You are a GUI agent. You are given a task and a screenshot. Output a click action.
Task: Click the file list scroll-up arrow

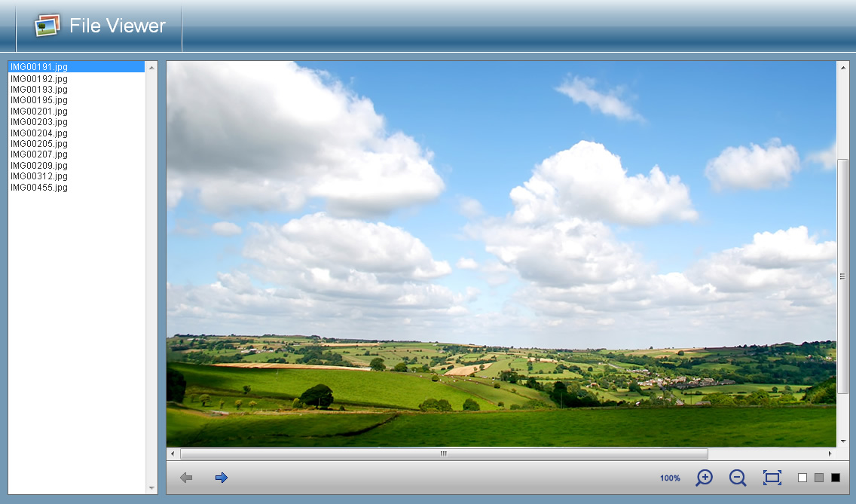point(151,67)
